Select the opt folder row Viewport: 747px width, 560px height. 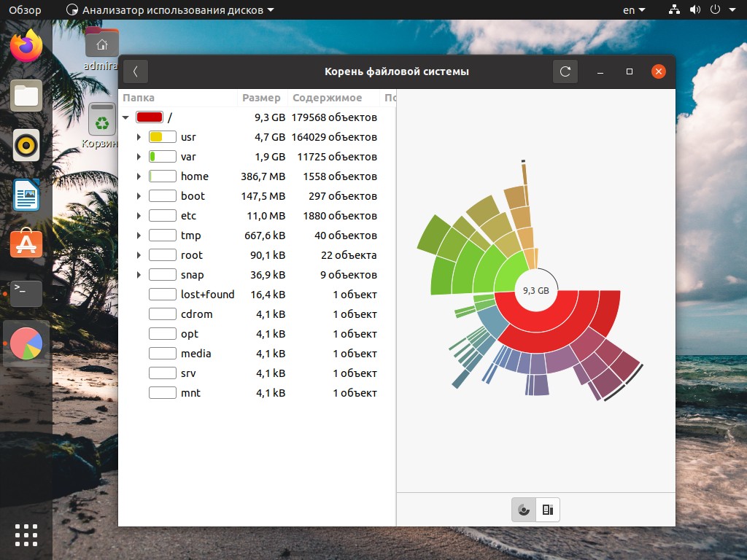click(258, 334)
